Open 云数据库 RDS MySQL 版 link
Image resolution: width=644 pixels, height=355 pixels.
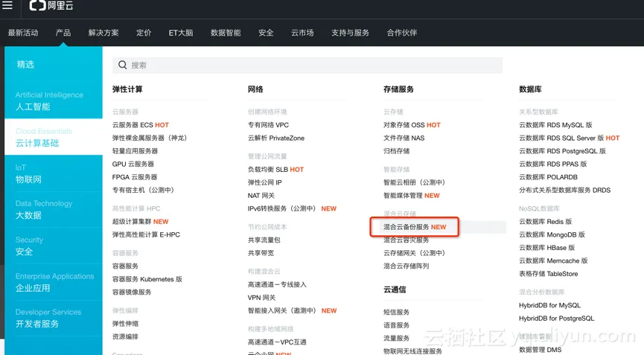click(x=555, y=125)
